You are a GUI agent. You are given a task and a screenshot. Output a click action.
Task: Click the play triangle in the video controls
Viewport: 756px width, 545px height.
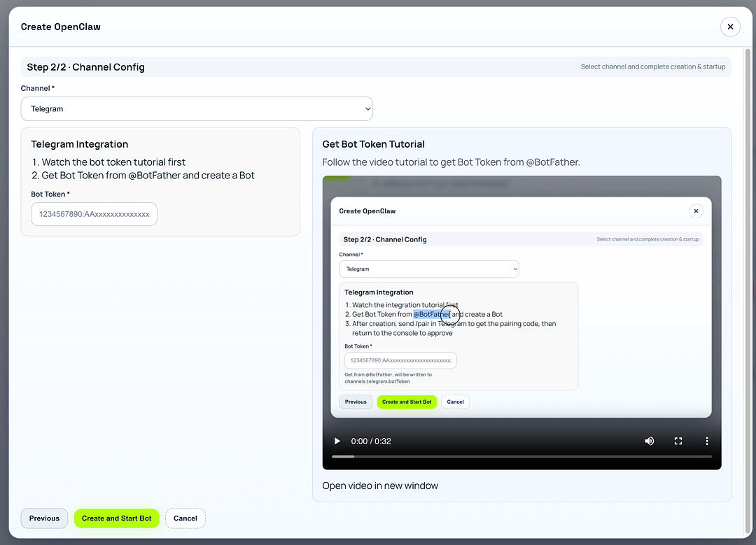[x=337, y=441]
